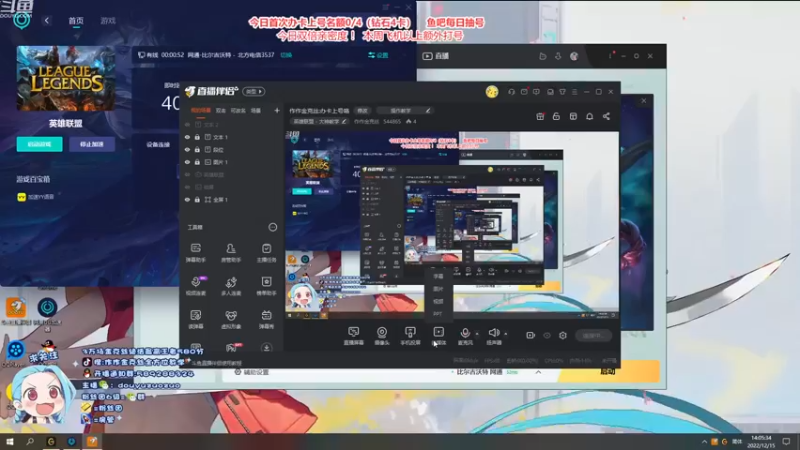This screenshot has height=450, width=800.
Task: Click the open padlock icon beside the gift box
Action: tap(556, 116)
